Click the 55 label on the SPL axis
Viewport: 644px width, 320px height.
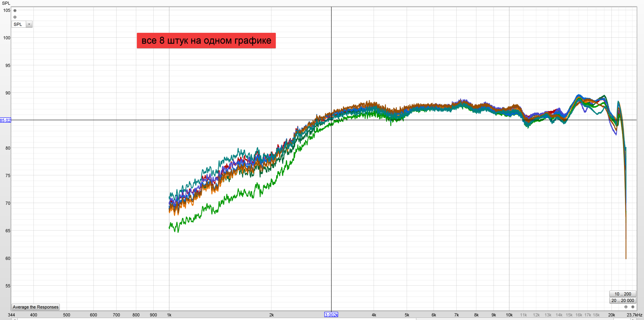pos(8,286)
